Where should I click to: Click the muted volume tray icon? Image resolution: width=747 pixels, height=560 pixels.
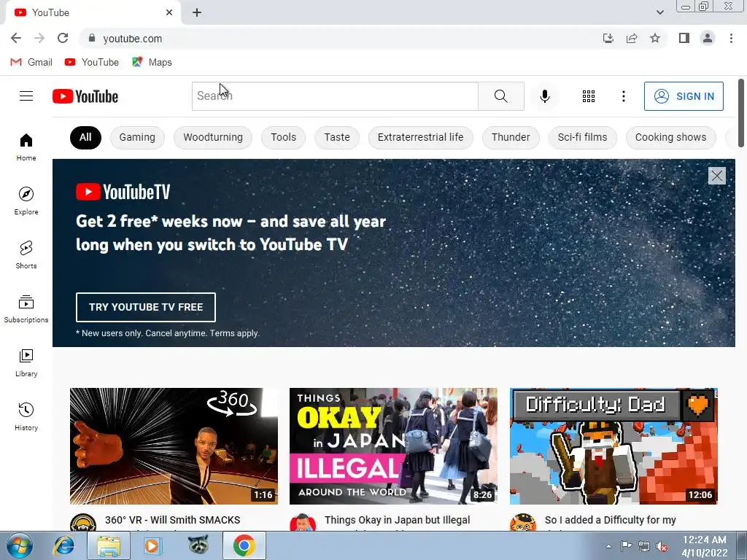[x=661, y=547]
